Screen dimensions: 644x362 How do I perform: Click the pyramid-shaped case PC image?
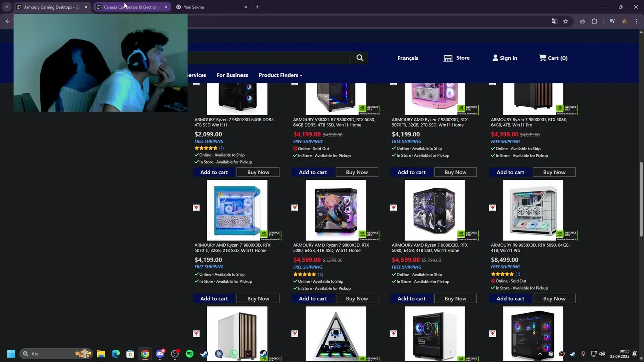pyautogui.click(x=336, y=334)
